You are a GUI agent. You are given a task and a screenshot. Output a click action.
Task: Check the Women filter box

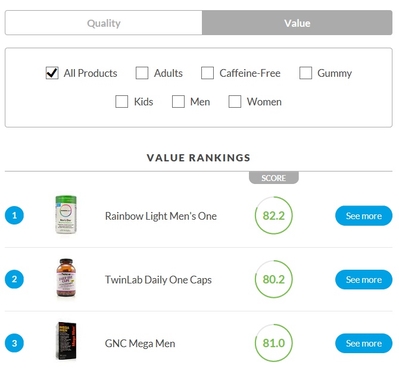[235, 101]
